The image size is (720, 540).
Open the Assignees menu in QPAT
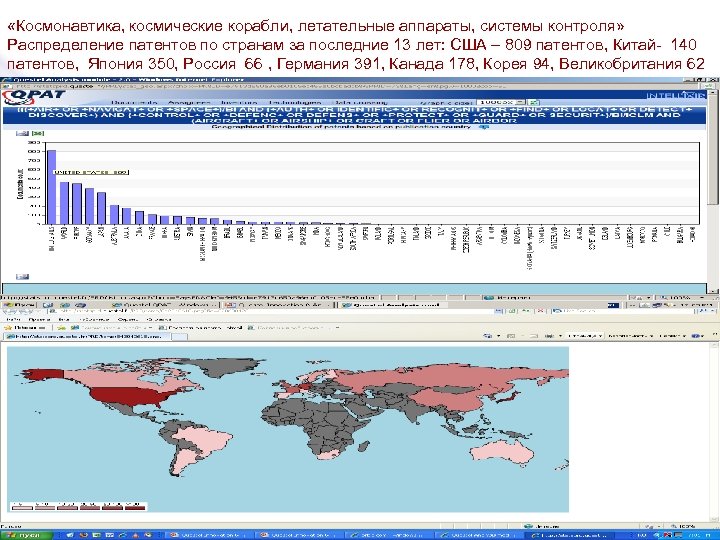pyautogui.click(x=189, y=103)
